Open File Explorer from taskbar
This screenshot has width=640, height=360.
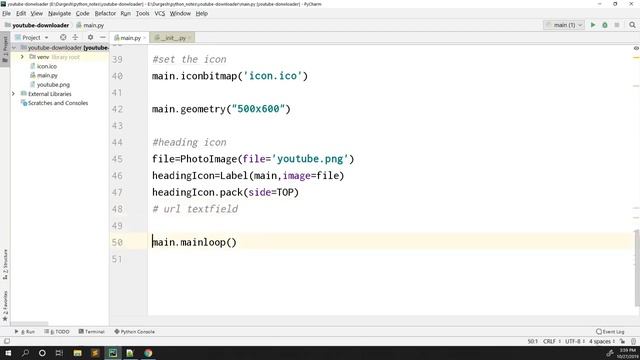(78, 353)
